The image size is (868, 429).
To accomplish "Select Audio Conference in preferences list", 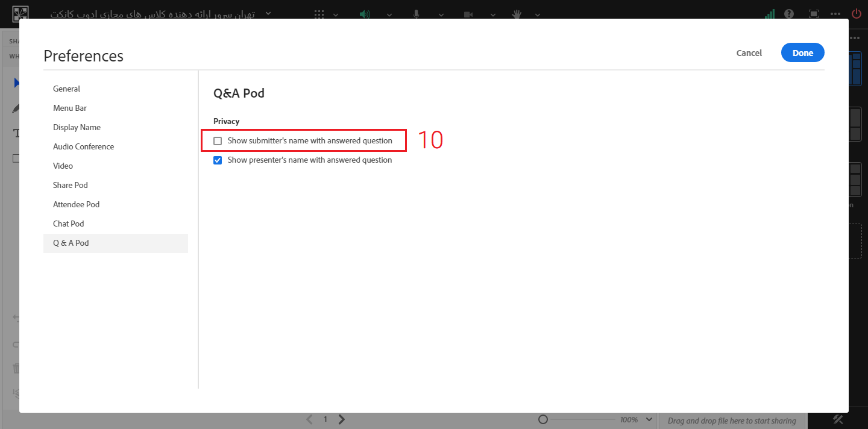I will click(83, 146).
